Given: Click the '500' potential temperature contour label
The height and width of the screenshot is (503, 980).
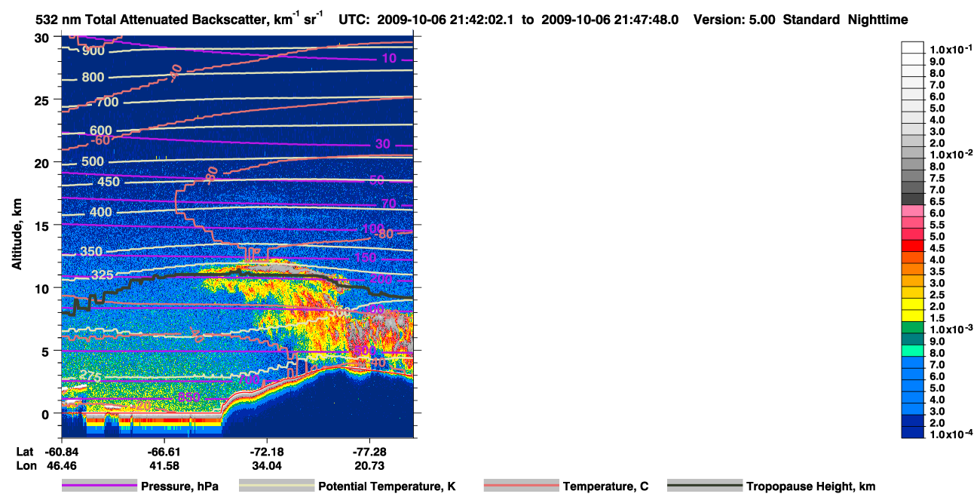Looking at the screenshot, I should [93, 161].
